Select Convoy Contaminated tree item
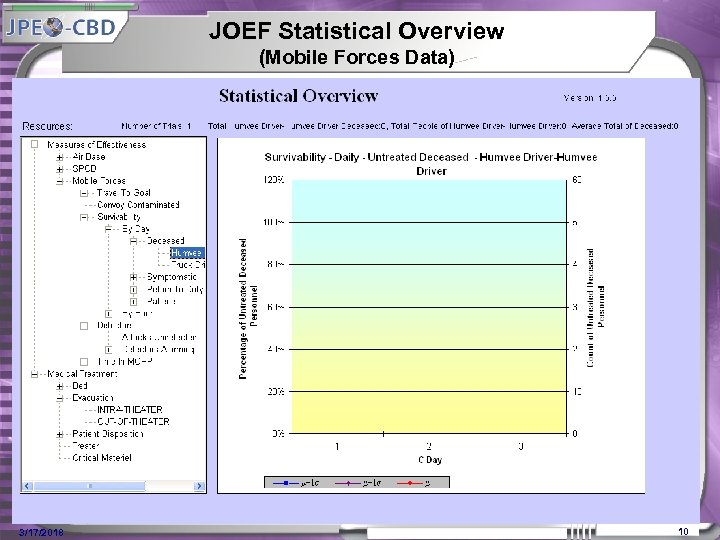The image size is (720, 540). pyautogui.click(x=138, y=205)
